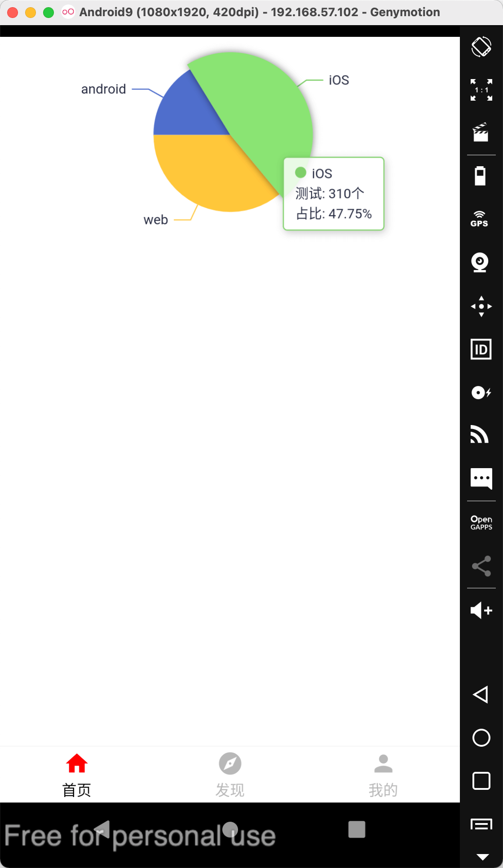The width and height of the screenshot is (503, 868).
Task: Open the screen capture clapperboard tool
Action: [481, 133]
